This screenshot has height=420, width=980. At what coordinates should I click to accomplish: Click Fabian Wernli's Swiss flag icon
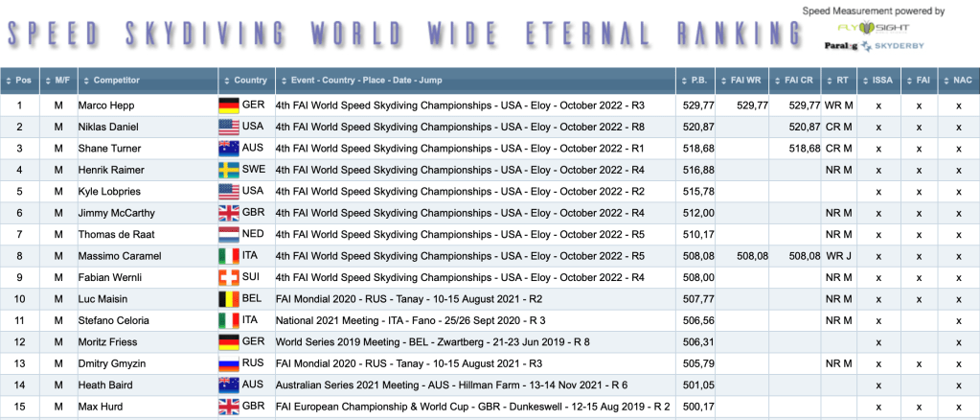pos(229,277)
